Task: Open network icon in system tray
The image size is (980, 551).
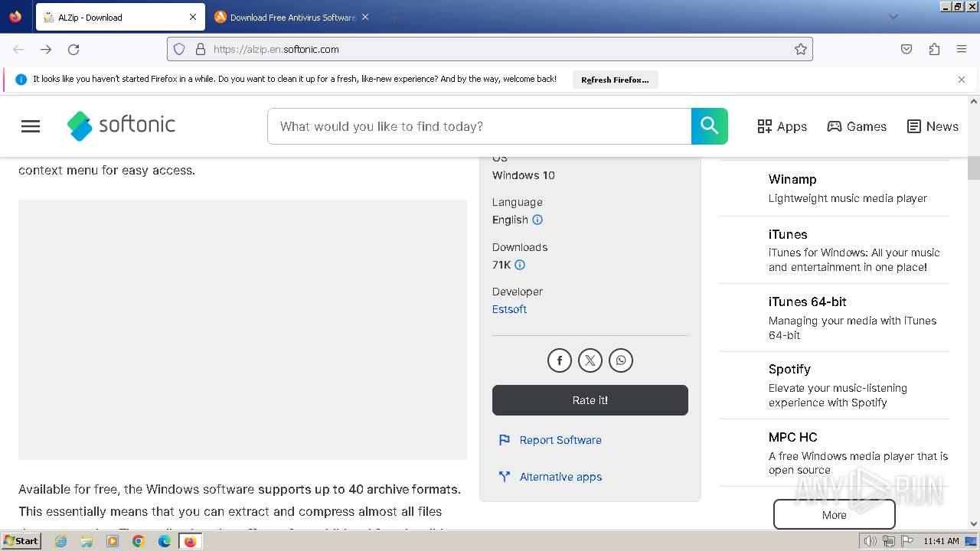Action: pos(889,541)
